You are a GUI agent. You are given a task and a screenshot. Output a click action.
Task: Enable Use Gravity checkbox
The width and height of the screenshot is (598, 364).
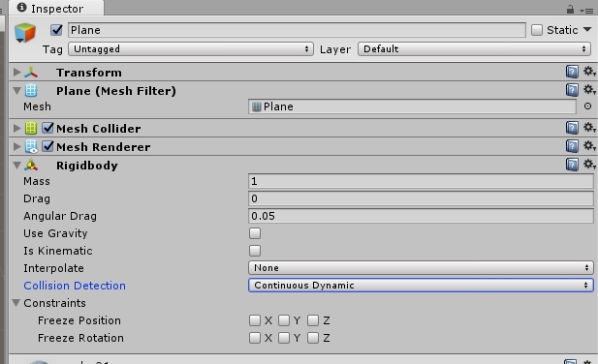click(x=255, y=233)
